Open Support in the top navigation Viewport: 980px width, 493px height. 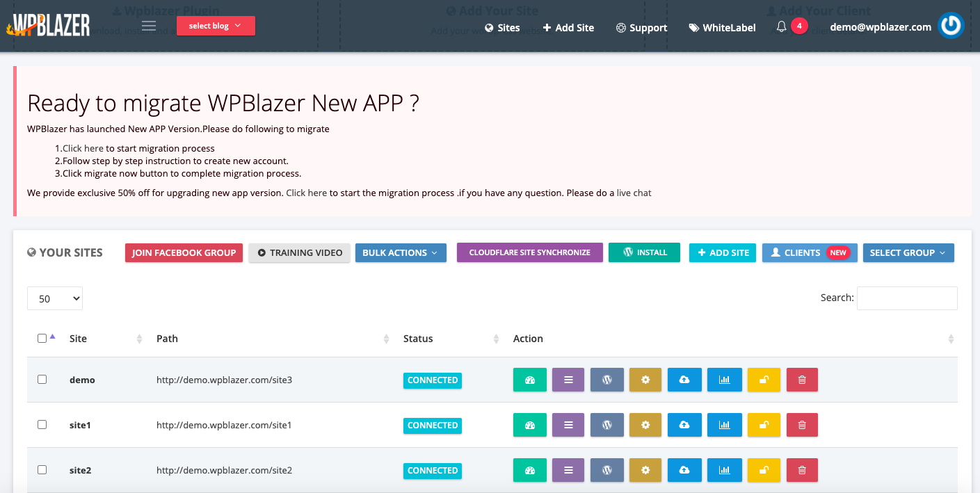click(x=641, y=28)
